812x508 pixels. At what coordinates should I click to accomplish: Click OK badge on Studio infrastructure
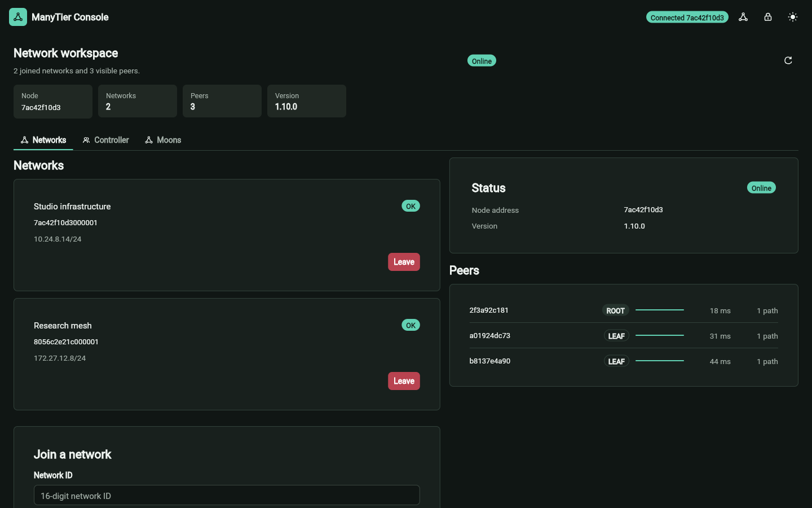coord(411,206)
